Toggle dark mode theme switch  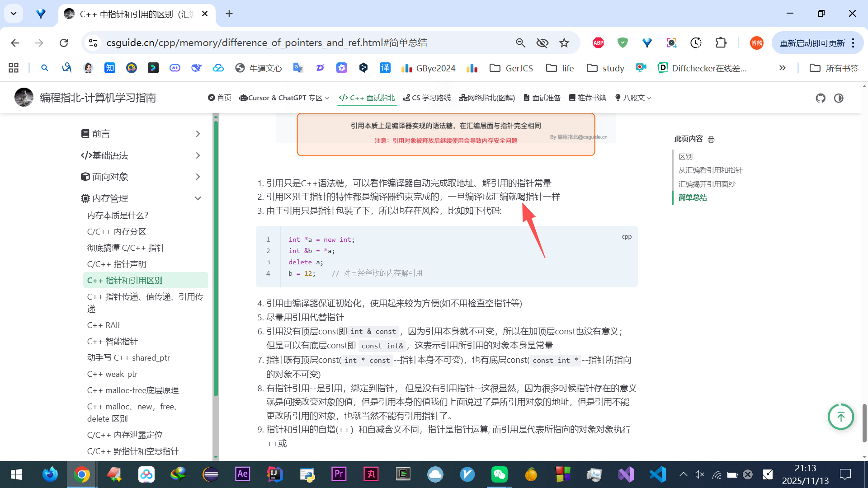click(839, 98)
